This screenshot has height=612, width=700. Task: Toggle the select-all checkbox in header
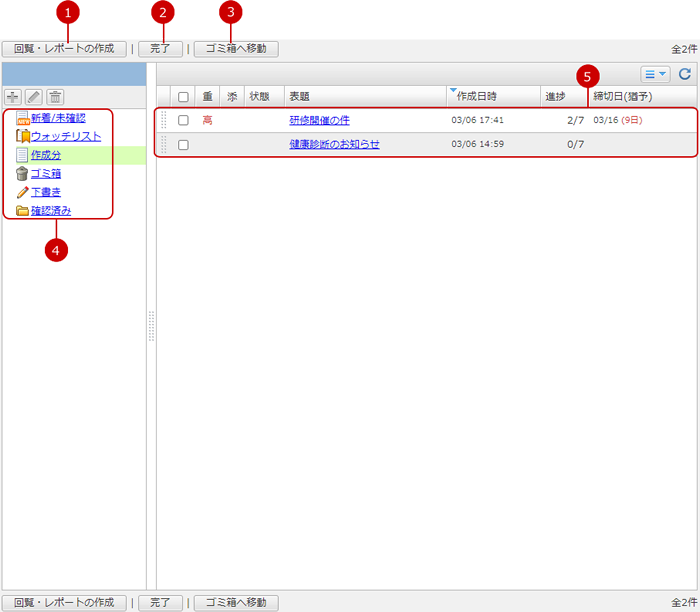[x=183, y=97]
